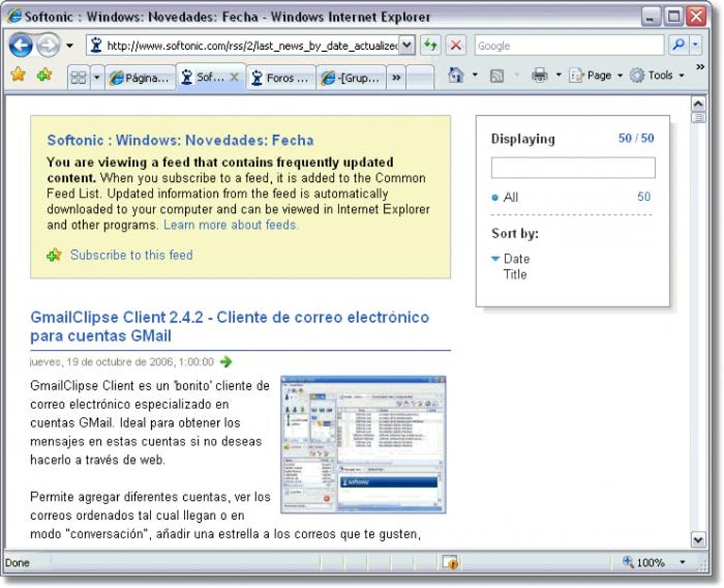Close the Sof... tab with its X
The image size is (724, 588).
point(234,77)
